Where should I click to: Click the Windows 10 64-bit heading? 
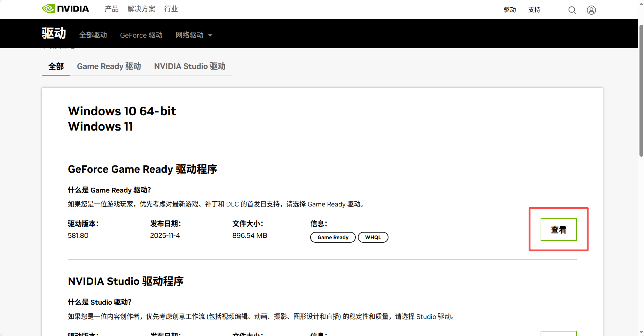(122, 111)
